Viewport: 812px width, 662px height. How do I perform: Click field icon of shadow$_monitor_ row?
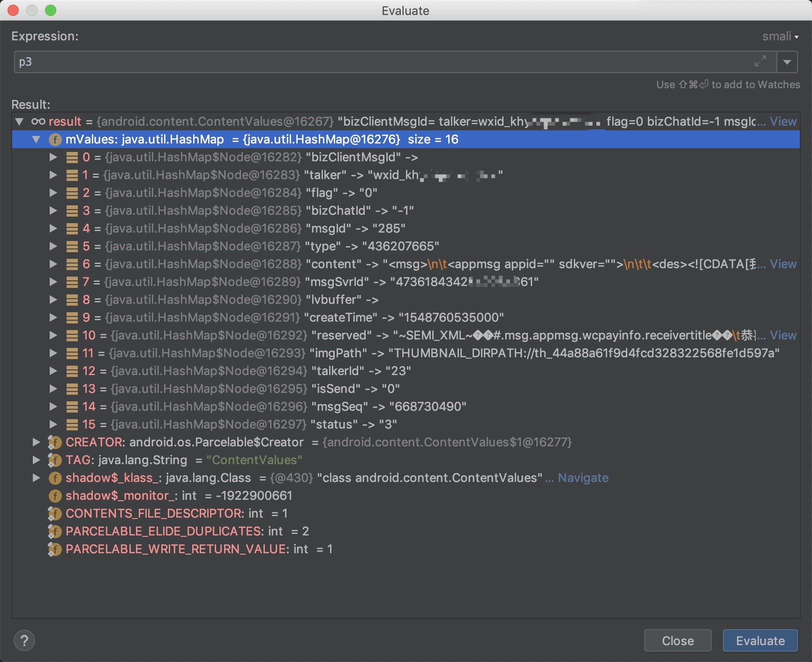[x=55, y=496]
